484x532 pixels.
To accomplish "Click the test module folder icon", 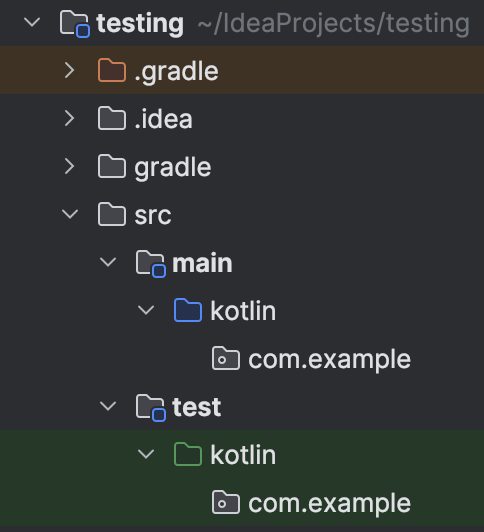I will [x=151, y=407].
